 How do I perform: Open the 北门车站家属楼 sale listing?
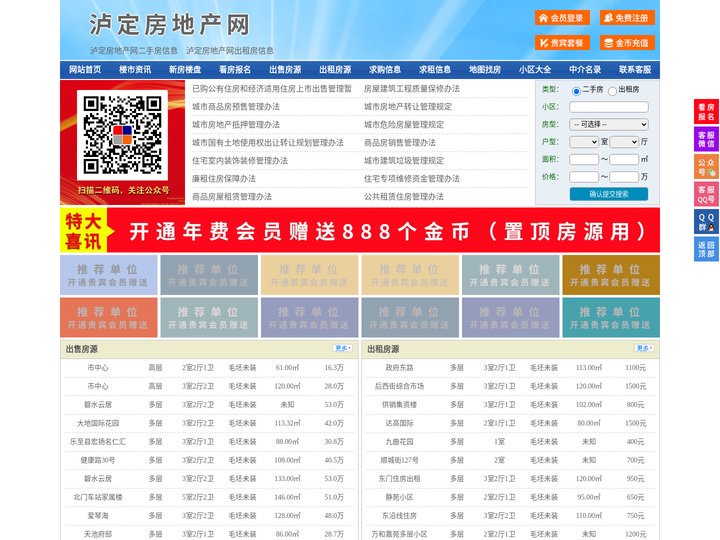(x=98, y=497)
